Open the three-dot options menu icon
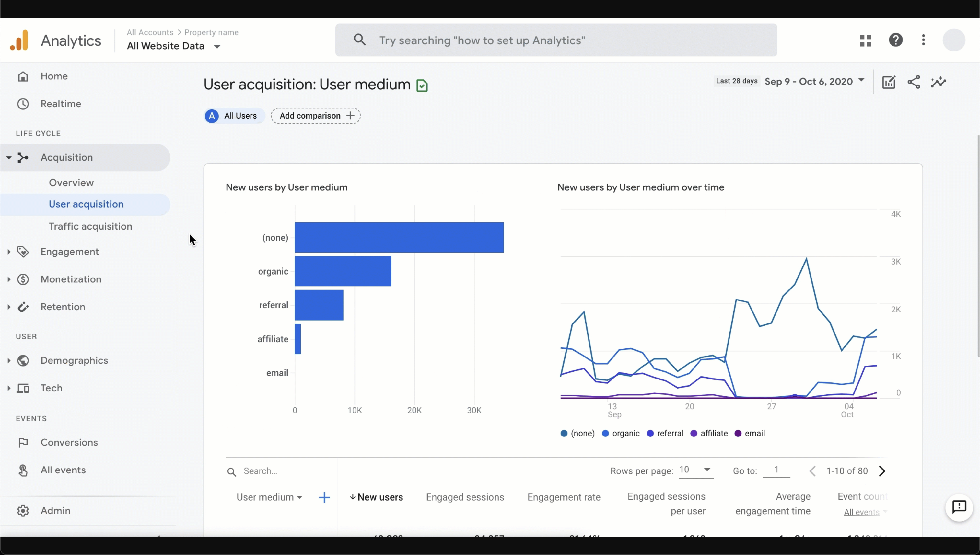Viewport: 980px width, 555px height. point(924,40)
